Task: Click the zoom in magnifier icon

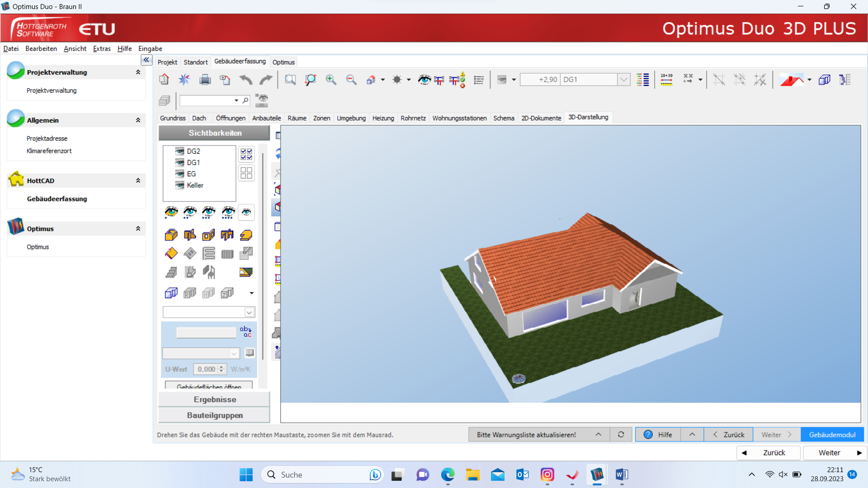Action: click(x=331, y=80)
